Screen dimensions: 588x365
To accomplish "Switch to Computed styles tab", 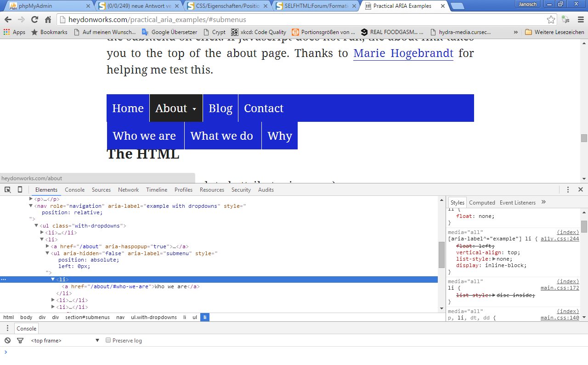I will click(x=482, y=202).
